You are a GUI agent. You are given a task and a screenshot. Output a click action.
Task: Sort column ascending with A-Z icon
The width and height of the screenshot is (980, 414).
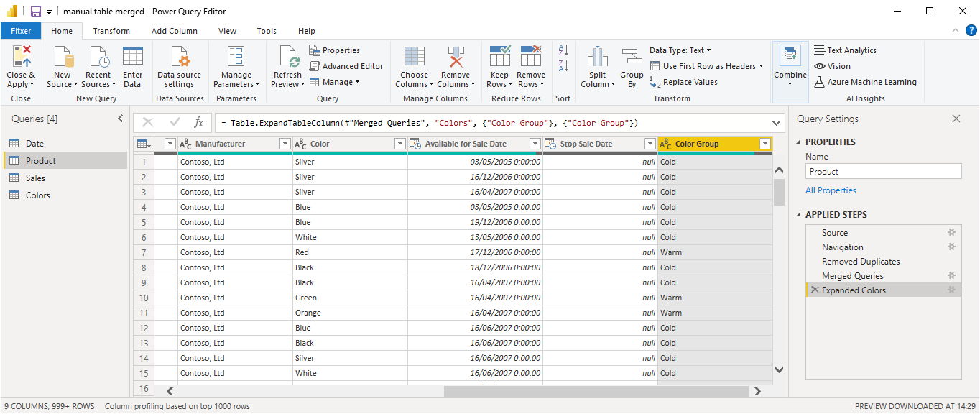(563, 50)
